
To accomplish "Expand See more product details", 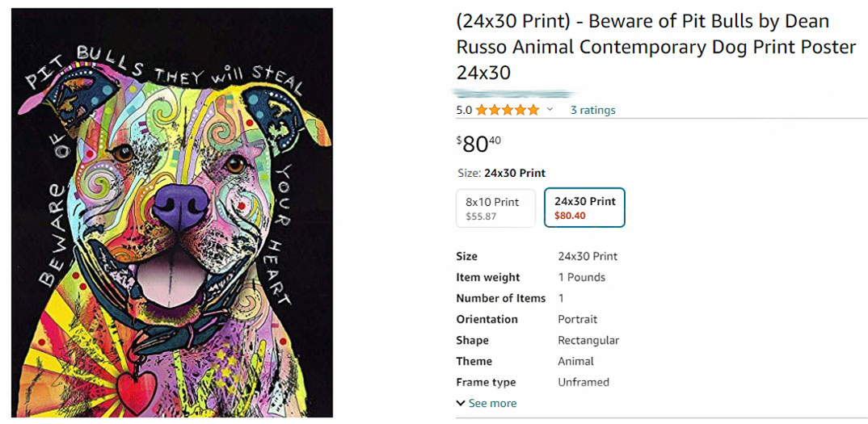I will pyautogui.click(x=492, y=403).
